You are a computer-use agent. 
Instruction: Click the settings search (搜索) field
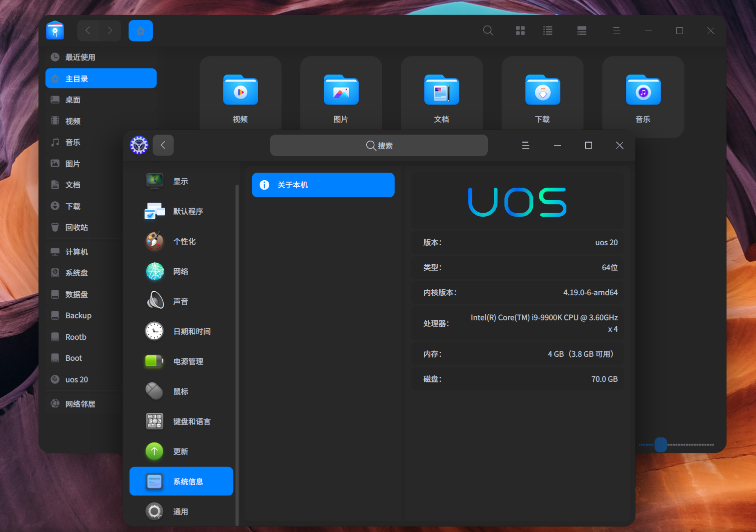click(x=379, y=146)
